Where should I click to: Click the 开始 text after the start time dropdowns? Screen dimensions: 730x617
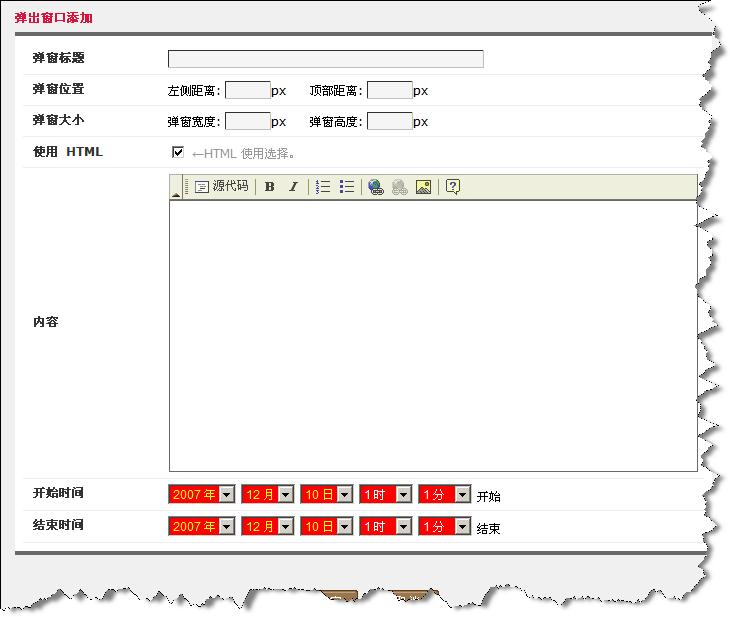coord(488,496)
